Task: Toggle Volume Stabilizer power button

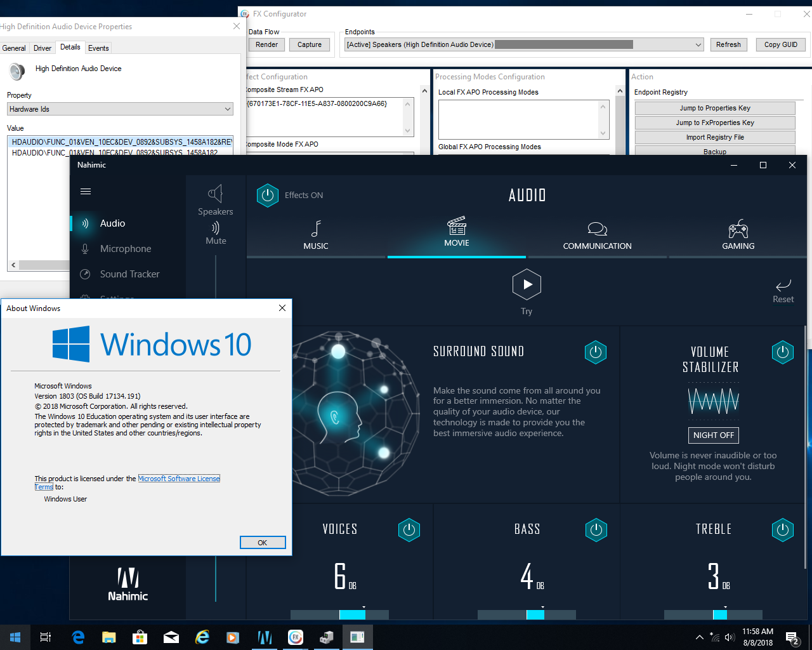Action: click(783, 352)
